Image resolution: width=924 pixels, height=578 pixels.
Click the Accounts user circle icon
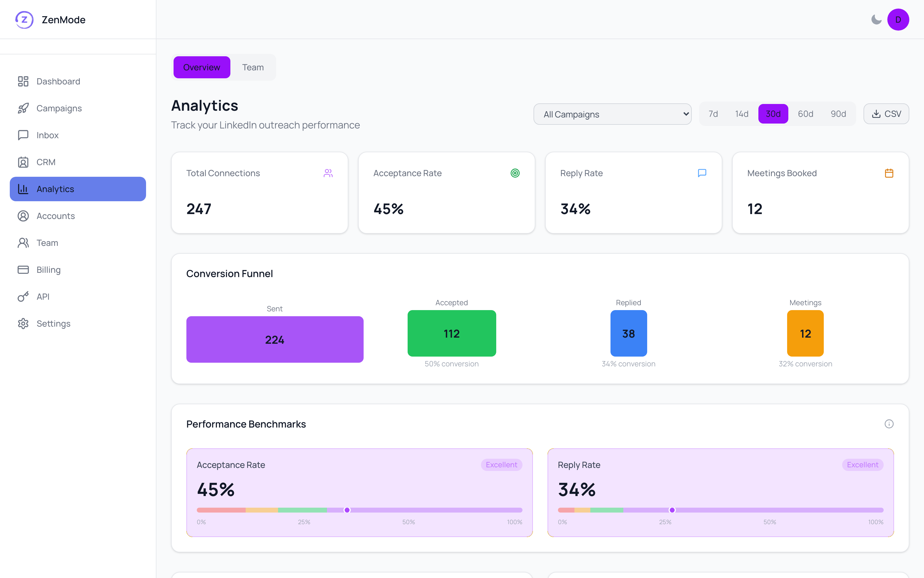[23, 216]
